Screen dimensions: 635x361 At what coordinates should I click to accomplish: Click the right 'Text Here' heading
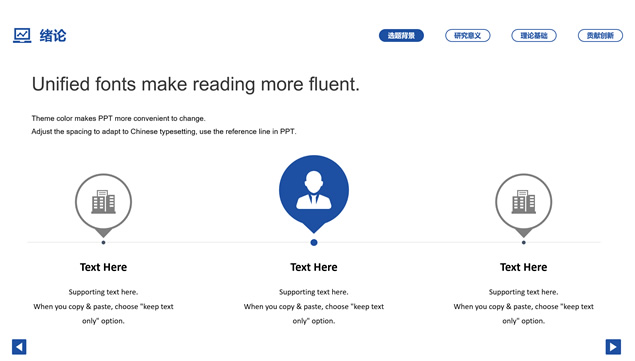tap(524, 267)
